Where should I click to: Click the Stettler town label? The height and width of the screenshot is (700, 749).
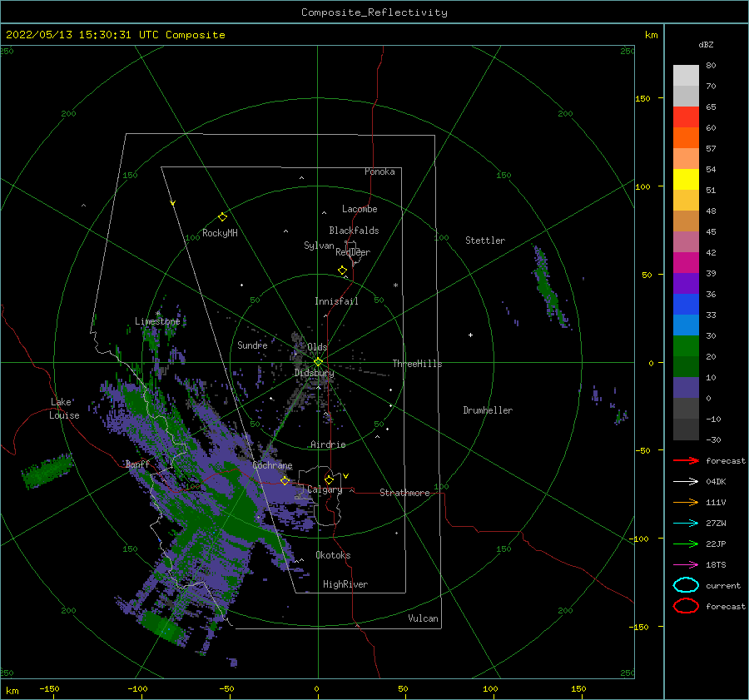click(485, 241)
